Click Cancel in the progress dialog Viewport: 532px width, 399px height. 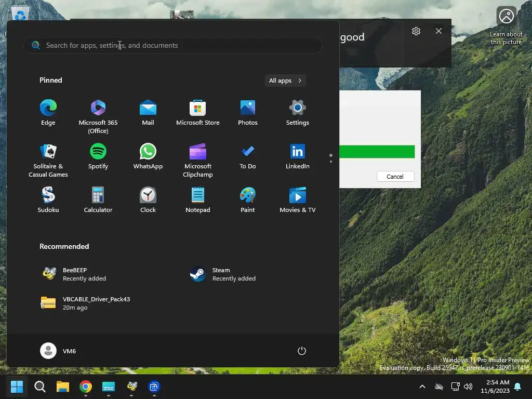(395, 177)
